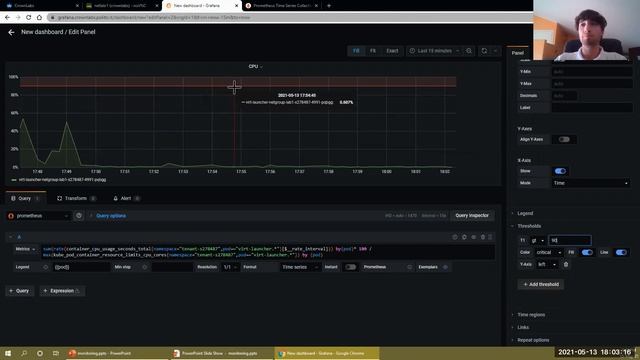Open the threshold gt operator dropdown
The height and width of the screenshot is (360, 640).
(538, 240)
